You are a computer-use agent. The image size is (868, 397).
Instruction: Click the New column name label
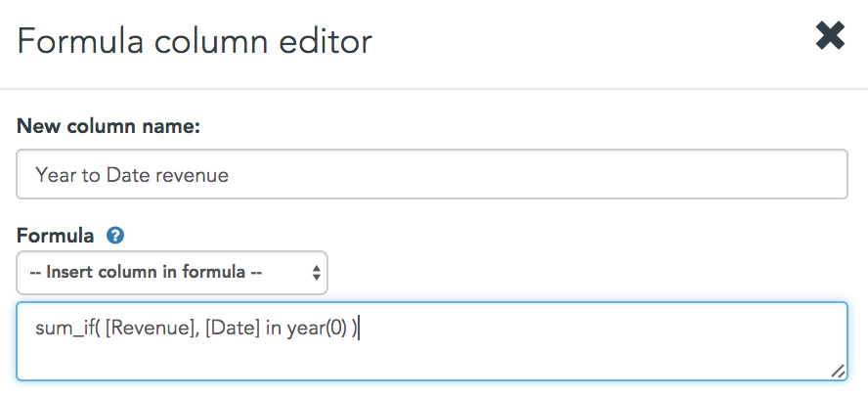pos(108,126)
